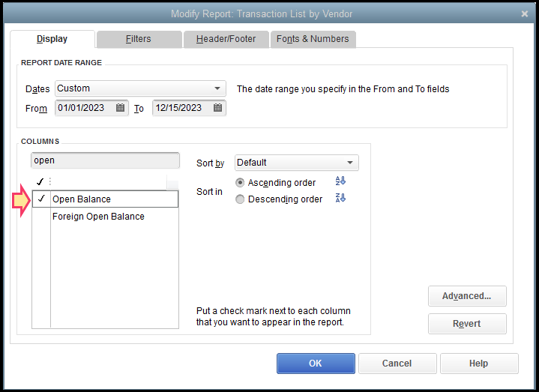Open the From date calendar picker
This screenshot has height=392, width=539.
(121, 108)
